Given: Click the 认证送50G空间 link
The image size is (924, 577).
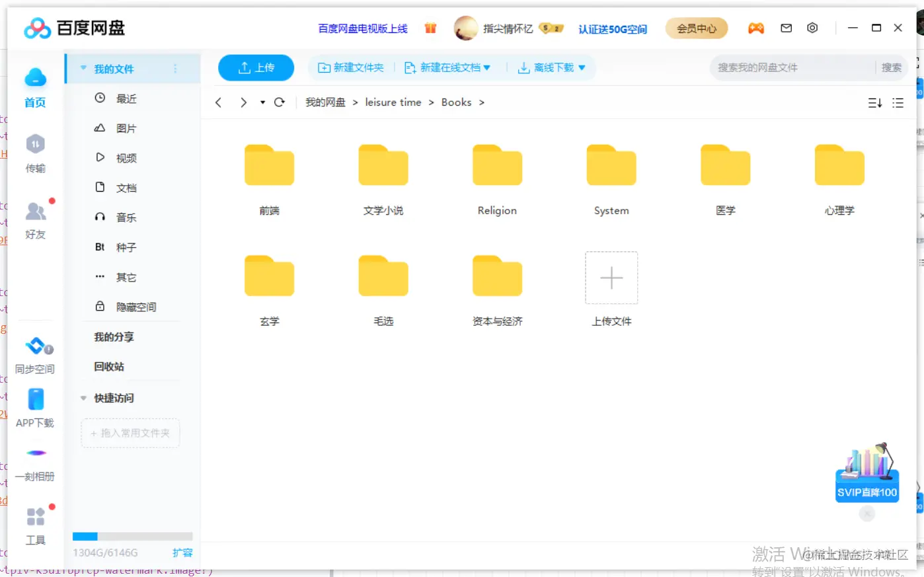Looking at the screenshot, I should (x=613, y=29).
